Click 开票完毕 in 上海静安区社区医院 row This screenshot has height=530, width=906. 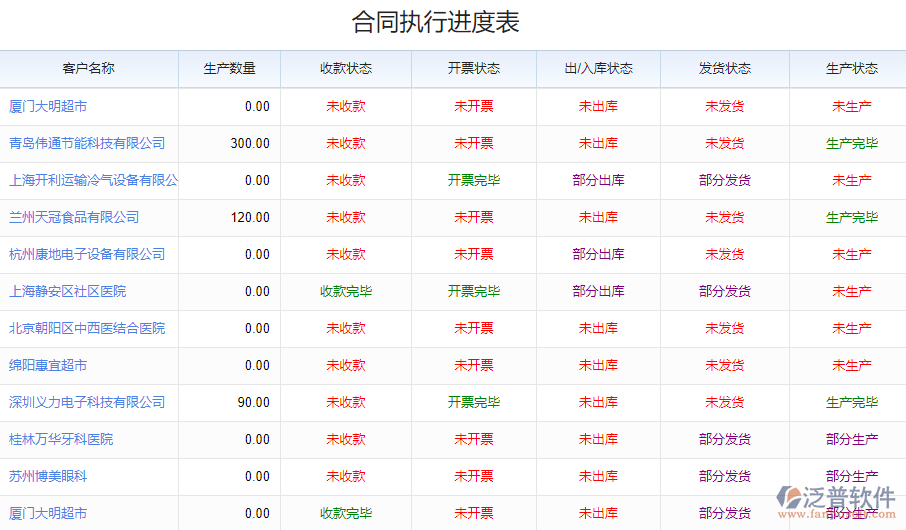point(474,291)
